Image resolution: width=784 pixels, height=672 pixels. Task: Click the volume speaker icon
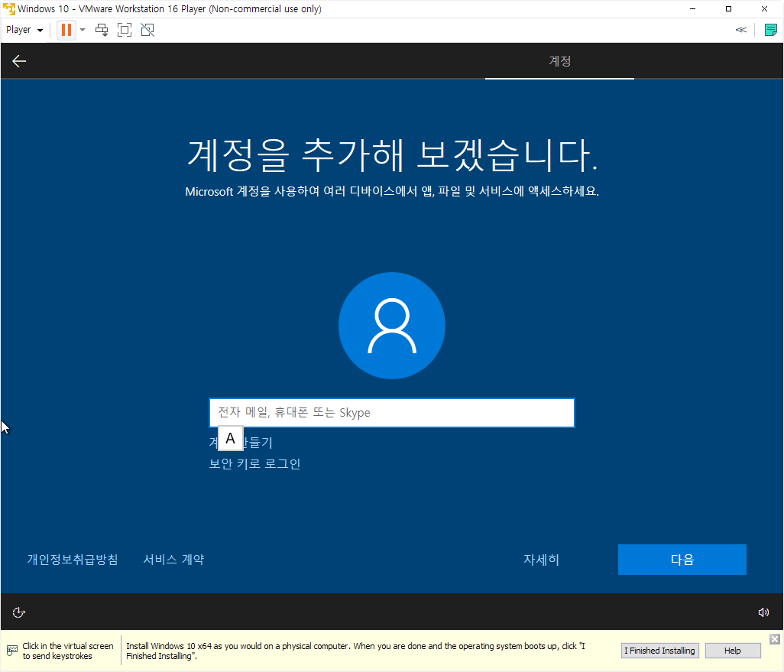tap(763, 612)
